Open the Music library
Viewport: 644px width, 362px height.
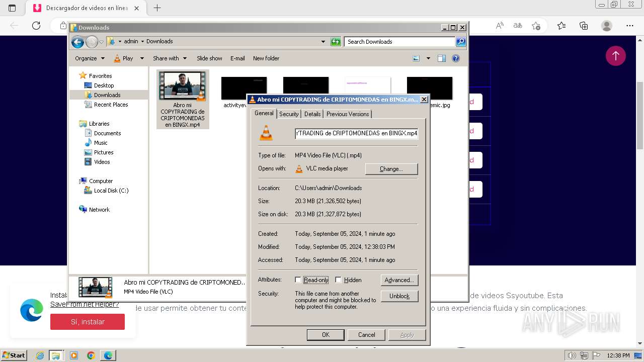tap(100, 143)
